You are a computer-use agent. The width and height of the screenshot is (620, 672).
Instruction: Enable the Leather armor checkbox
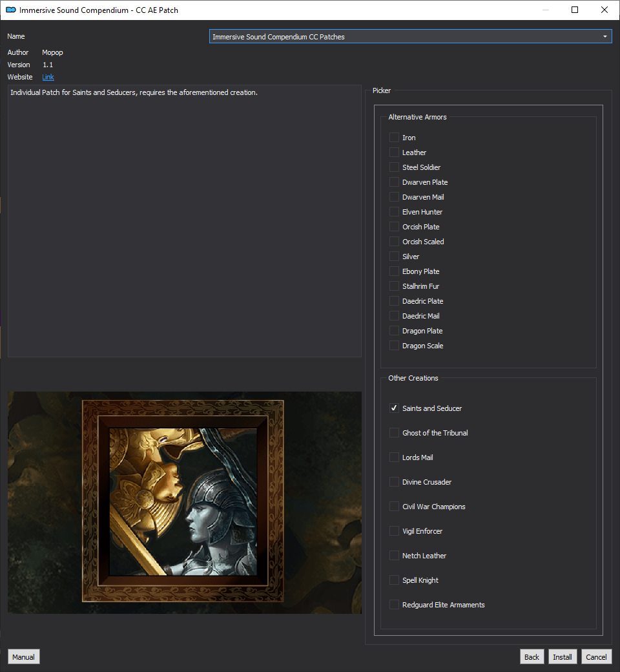click(394, 152)
